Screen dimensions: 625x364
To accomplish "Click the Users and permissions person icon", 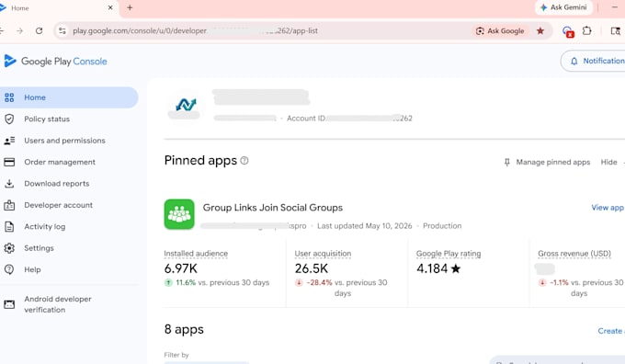I will pyautogui.click(x=9, y=141).
